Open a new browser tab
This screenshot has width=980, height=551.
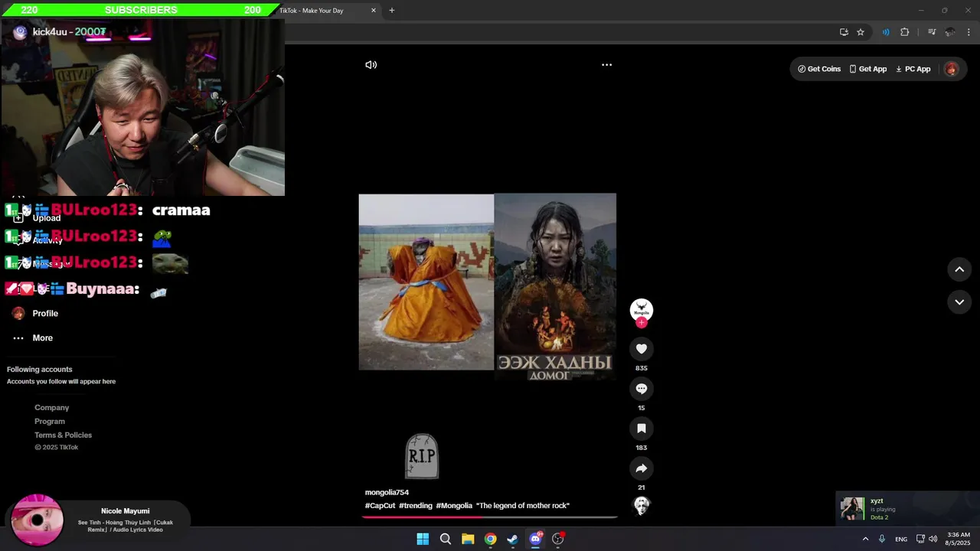tap(392, 11)
